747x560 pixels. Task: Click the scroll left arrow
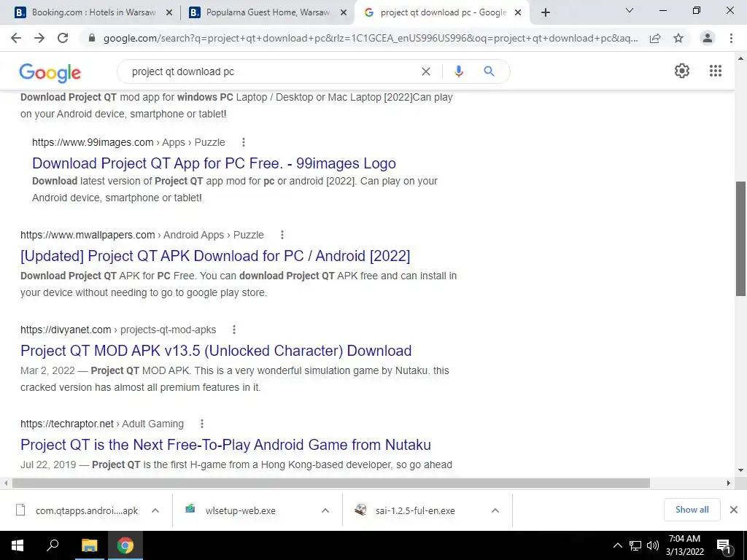tap(6, 483)
